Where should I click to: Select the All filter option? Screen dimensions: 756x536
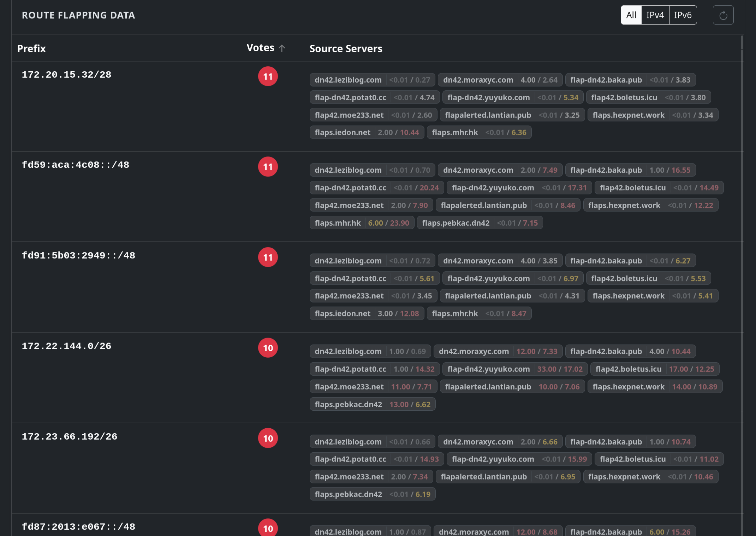click(631, 15)
